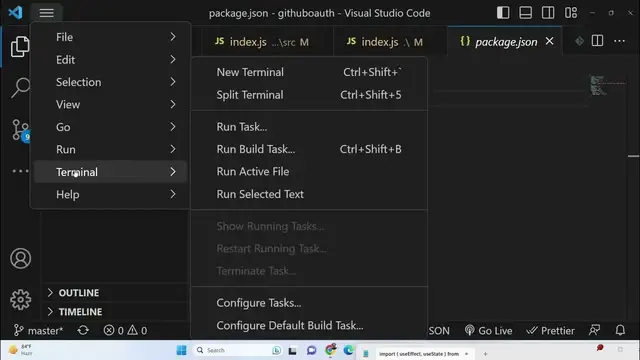The height and width of the screenshot is (360, 640).
Task: Click the Split Editor Right icon
Action: pyautogui.click(x=597, y=41)
